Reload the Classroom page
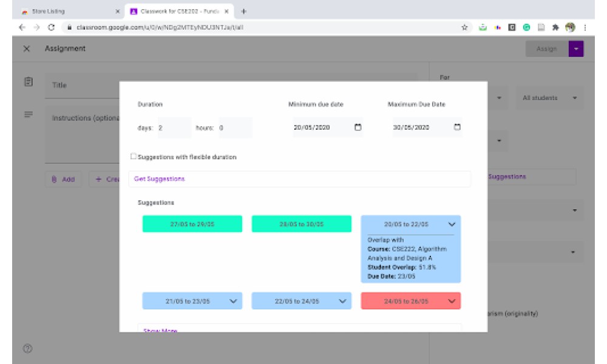Viewport: 607px width, 364px height. pyautogui.click(x=51, y=27)
